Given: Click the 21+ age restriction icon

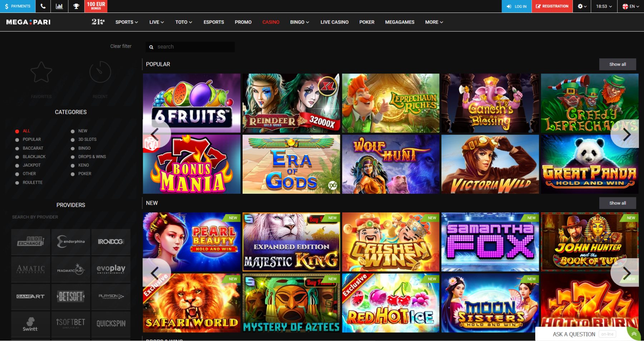Looking at the screenshot, I should tap(98, 22).
